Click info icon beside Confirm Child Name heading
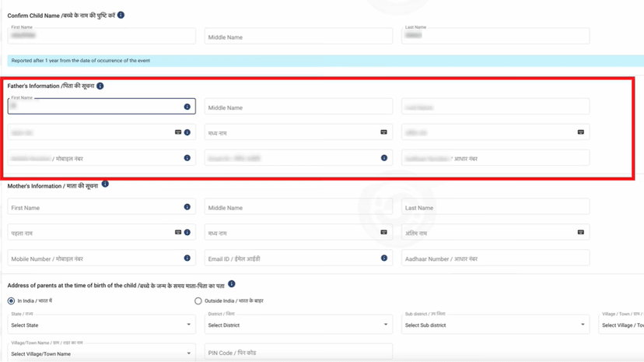 point(121,15)
